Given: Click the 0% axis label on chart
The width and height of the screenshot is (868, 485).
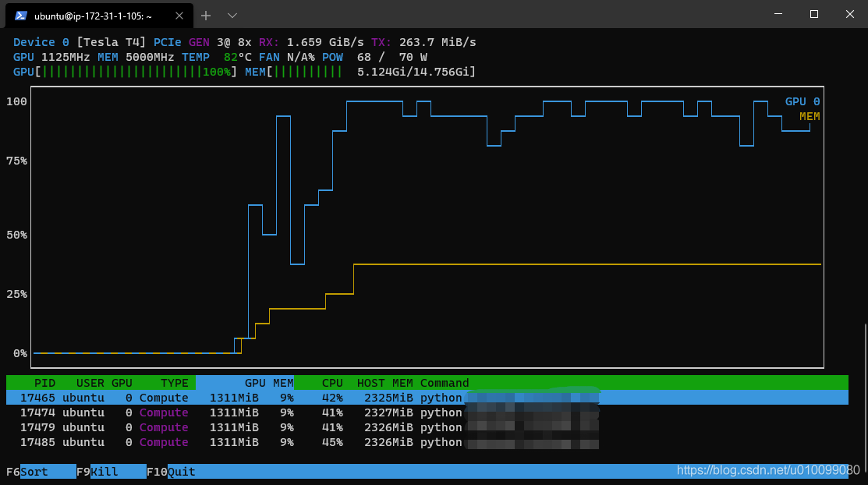Looking at the screenshot, I should pyautogui.click(x=20, y=353).
